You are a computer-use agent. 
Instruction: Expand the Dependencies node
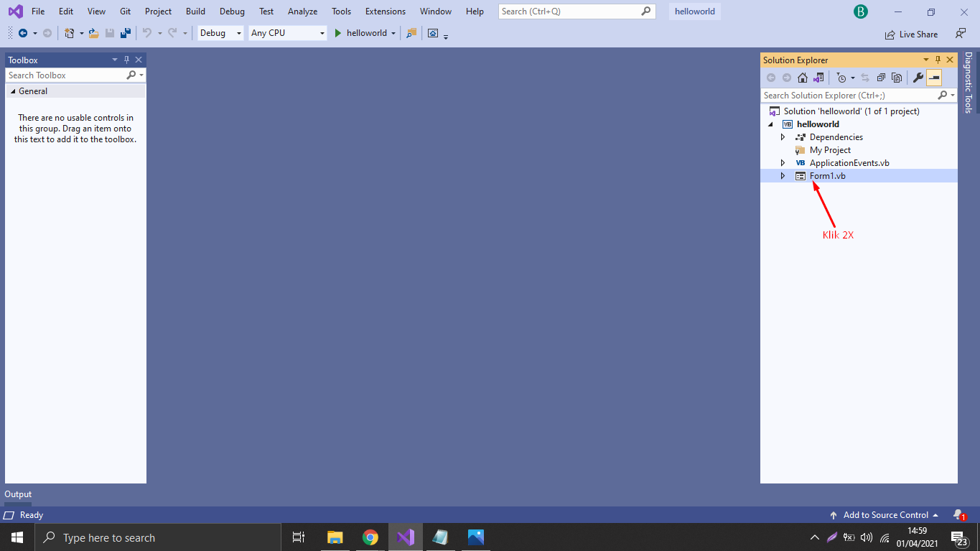pos(783,136)
